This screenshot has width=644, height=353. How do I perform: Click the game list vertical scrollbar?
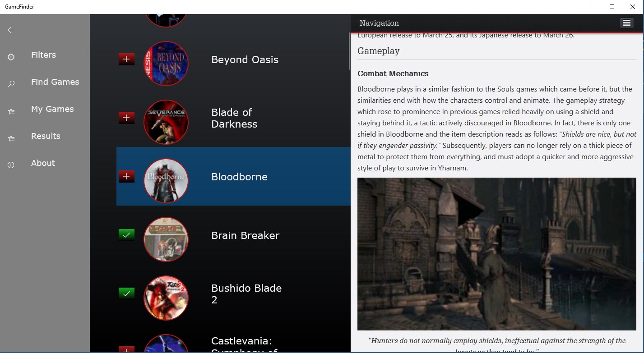tap(349, 52)
